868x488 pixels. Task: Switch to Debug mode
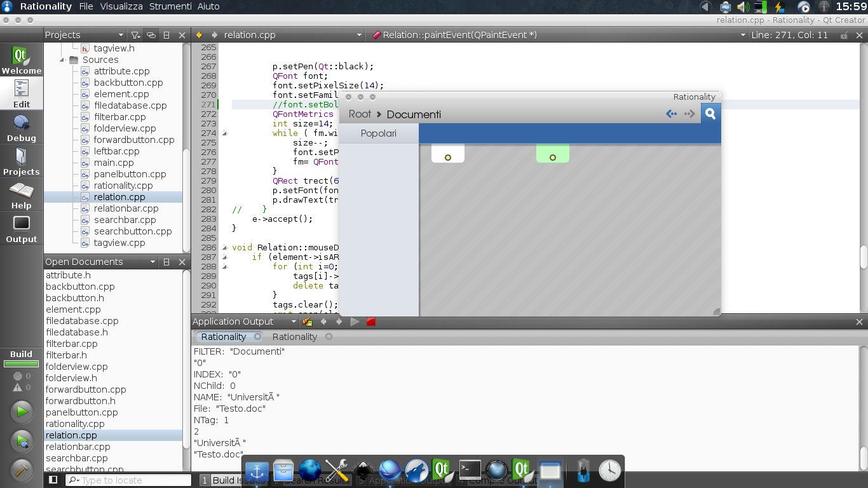click(x=22, y=127)
